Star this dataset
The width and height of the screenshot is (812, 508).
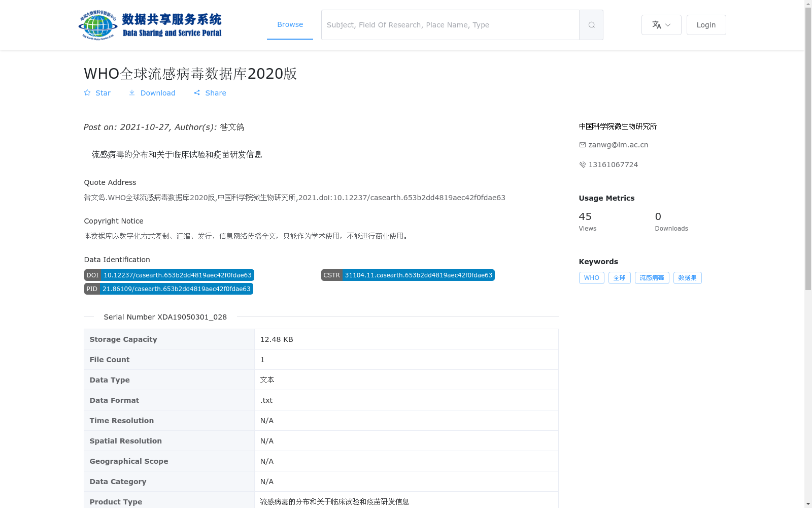(97, 93)
